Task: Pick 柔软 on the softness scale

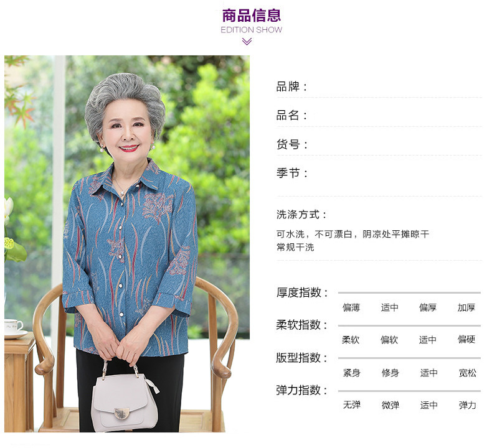Action: pos(351,340)
